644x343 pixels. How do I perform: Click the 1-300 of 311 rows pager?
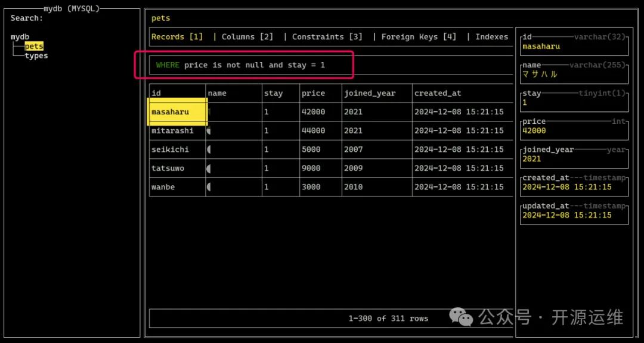coord(388,319)
